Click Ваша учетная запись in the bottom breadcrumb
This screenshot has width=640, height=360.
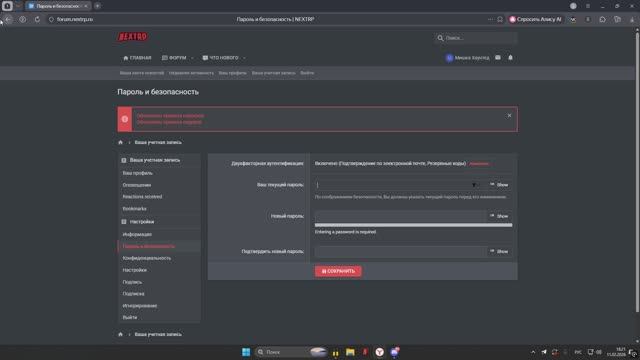158,334
